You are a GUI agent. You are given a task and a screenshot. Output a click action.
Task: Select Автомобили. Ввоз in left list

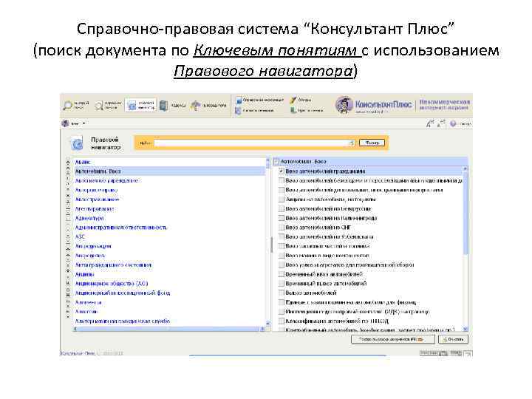point(98,171)
